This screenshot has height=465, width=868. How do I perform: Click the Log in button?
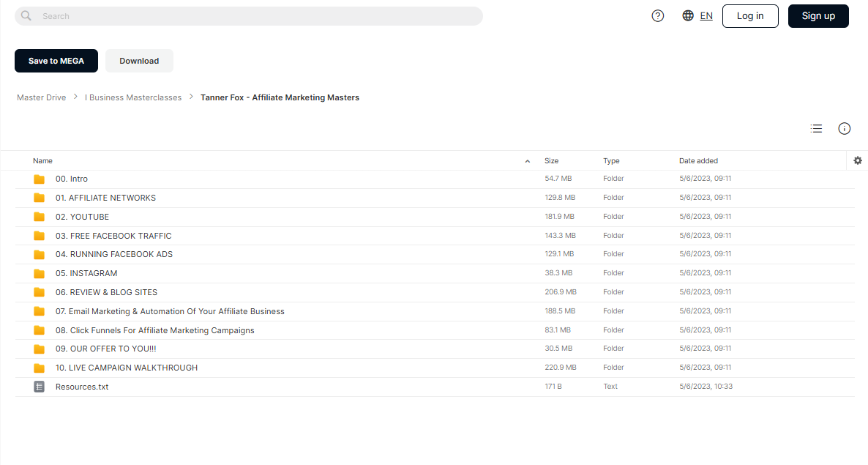click(750, 16)
